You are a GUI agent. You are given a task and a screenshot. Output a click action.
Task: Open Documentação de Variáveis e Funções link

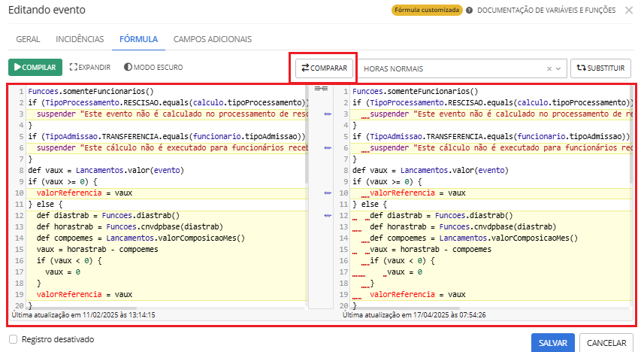pos(546,11)
